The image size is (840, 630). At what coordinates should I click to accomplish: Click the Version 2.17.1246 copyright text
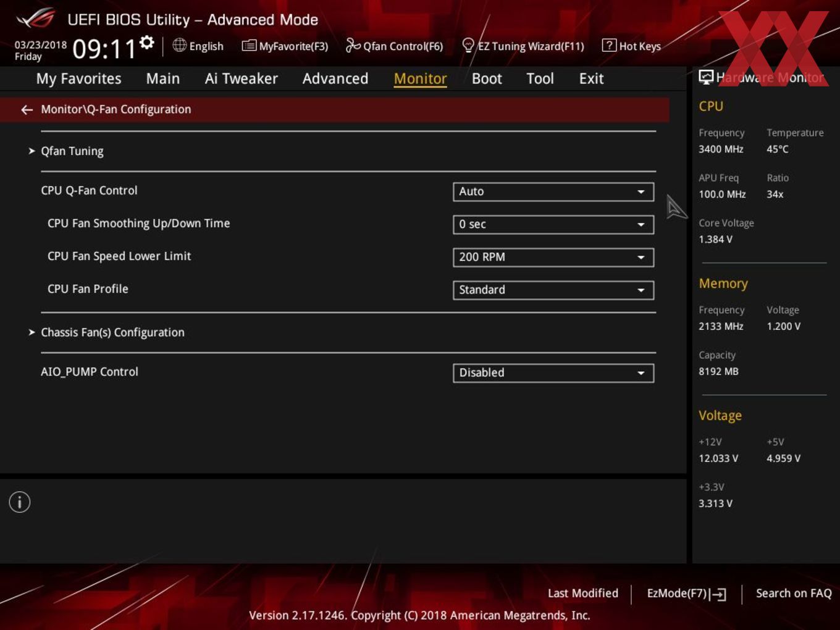[419, 615]
